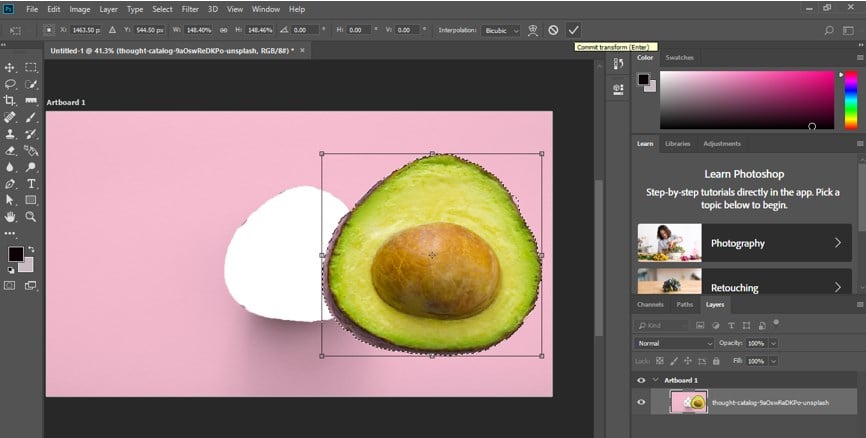Screen dimensions: 866x438
Task: Open the layer Fill dropdown arrow
Action: pos(773,361)
